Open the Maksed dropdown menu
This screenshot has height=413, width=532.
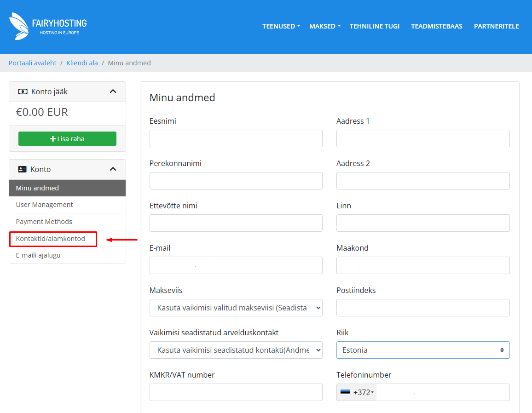(325, 26)
